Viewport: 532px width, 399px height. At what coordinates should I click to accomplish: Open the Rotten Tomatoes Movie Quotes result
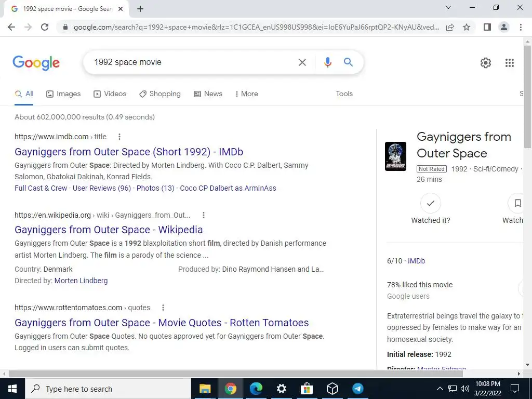[x=162, y=323]
